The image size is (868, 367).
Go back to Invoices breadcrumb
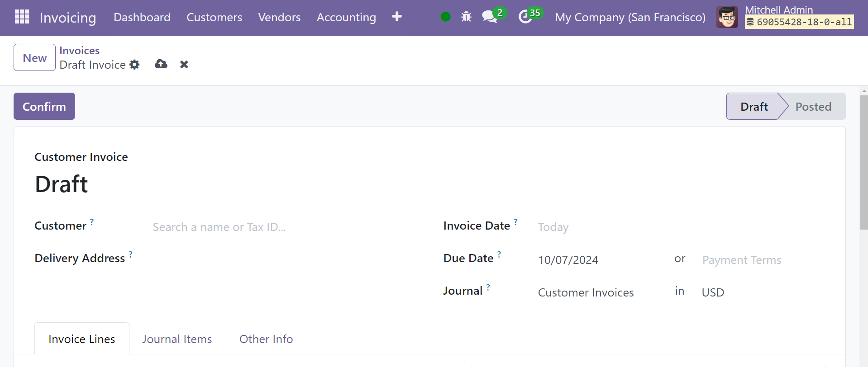click(80, 51)
